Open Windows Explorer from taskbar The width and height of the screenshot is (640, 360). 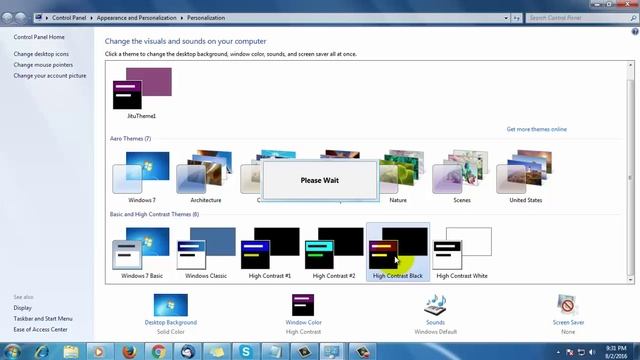pos(71,351)
